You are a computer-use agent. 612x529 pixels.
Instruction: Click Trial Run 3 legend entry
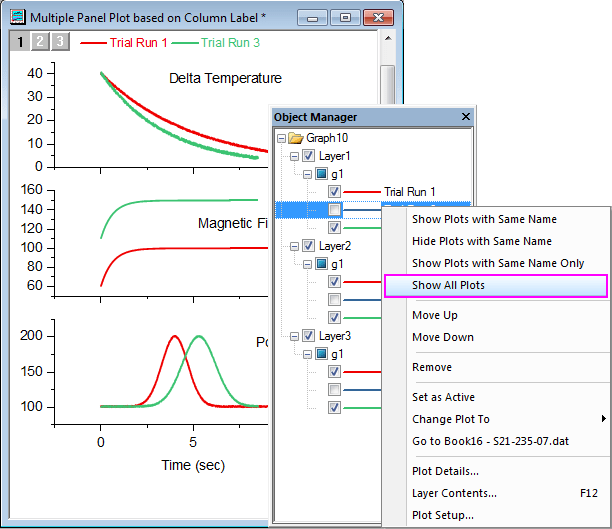(215, 43)
